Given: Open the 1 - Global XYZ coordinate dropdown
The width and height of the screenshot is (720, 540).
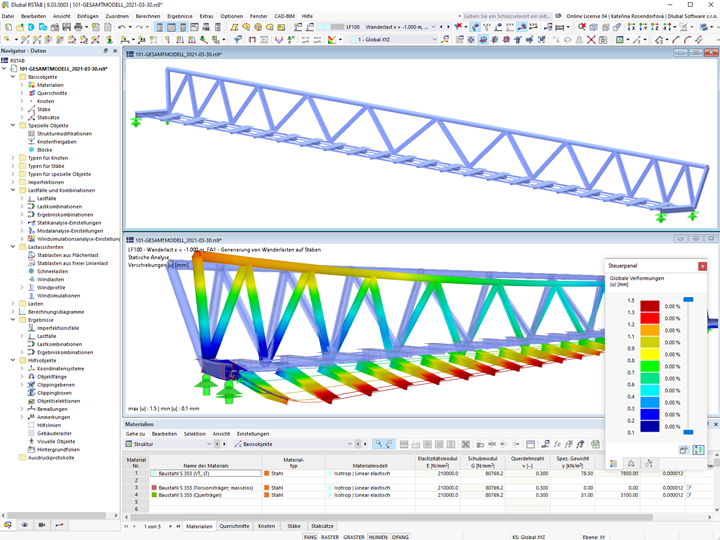Looking at the screenshot, I should click(434, 40).
